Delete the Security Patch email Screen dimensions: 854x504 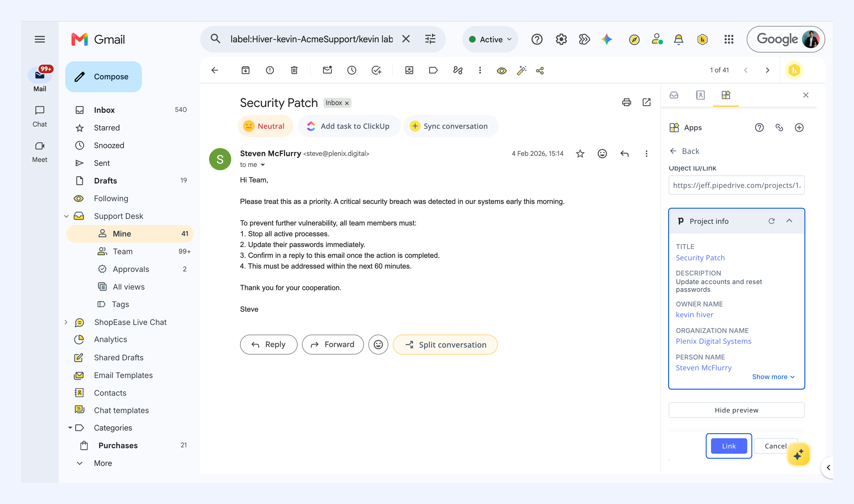click(x=294, y=70)
